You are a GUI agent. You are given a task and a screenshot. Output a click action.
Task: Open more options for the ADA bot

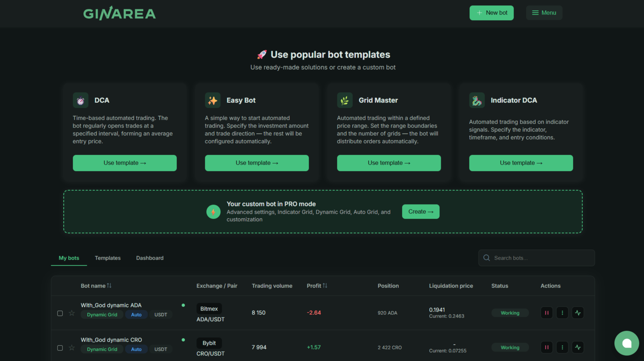point(562,313)
